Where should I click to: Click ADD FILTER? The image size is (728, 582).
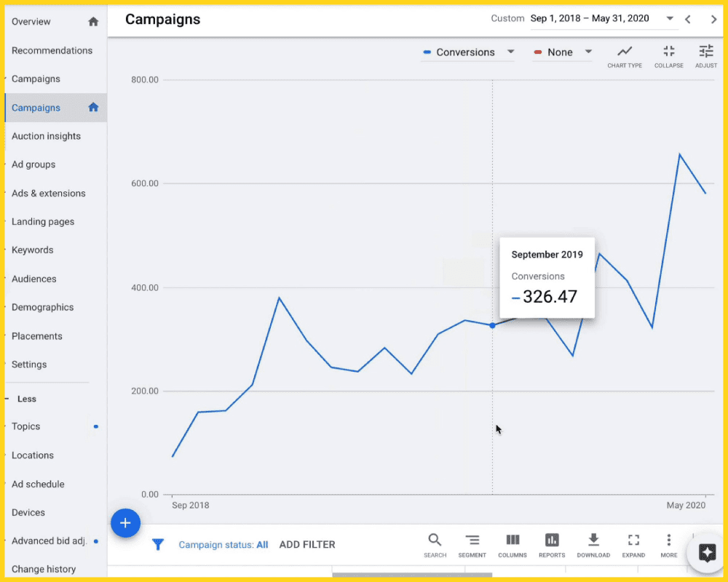[x=307, y=544]
